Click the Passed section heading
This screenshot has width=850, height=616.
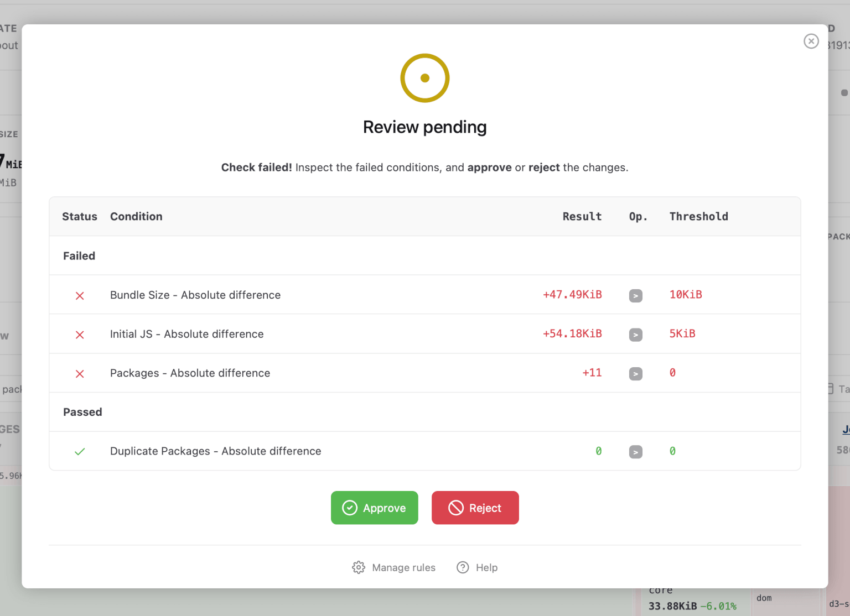[82, 412]
